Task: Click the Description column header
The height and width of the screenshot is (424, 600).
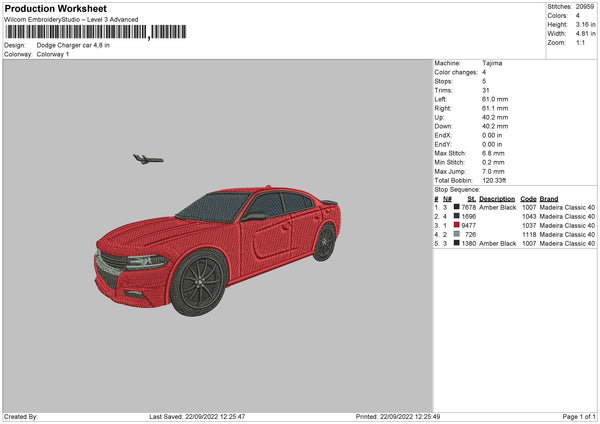Action: tap(497, 199)
